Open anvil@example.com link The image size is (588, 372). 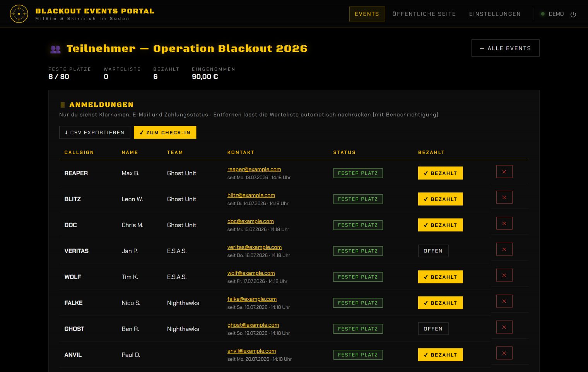251,351
